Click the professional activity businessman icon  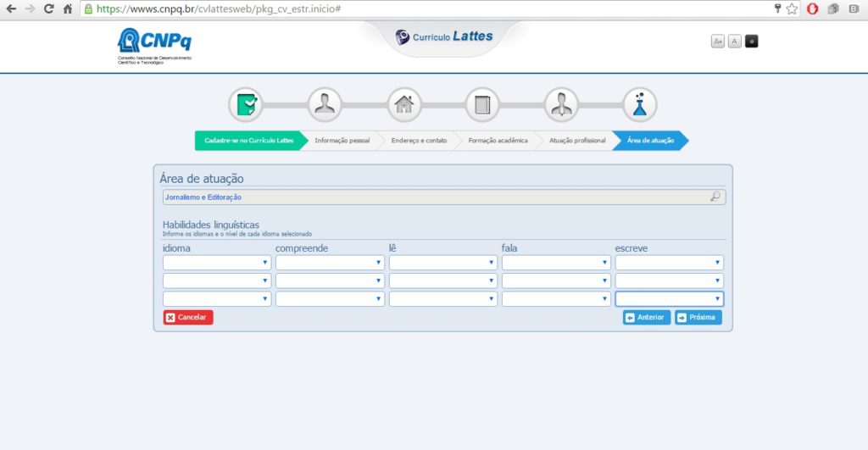point(561,105)
